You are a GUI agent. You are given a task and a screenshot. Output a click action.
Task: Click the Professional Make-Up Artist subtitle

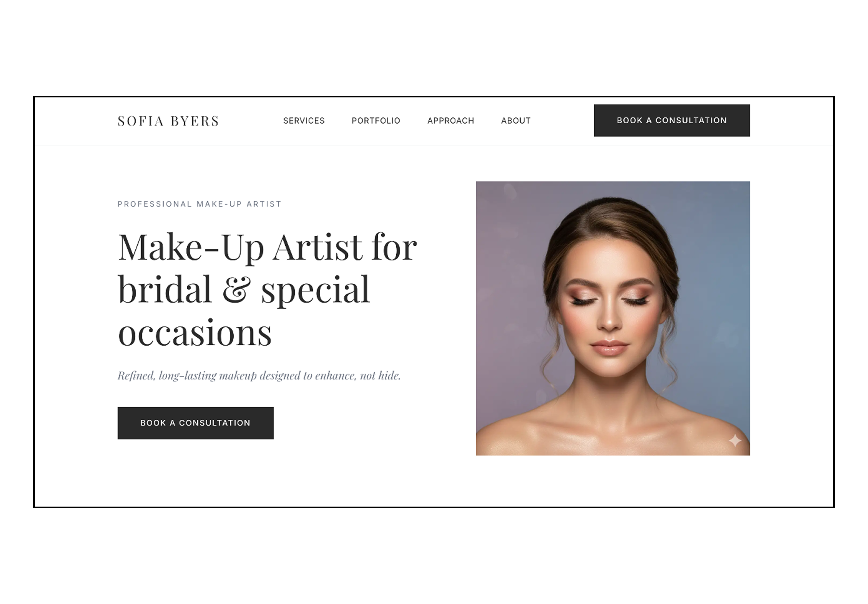click(x=200, y=204)
